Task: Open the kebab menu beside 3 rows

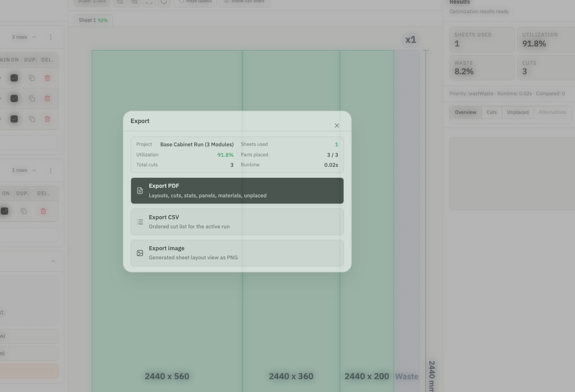Action: [x=51, y=37]
